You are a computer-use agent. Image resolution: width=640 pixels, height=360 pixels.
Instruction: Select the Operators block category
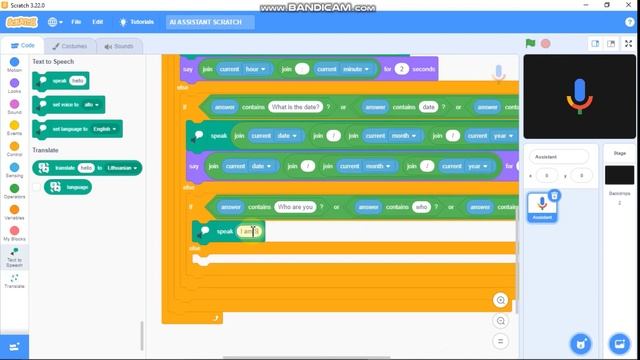coord(14,191)
